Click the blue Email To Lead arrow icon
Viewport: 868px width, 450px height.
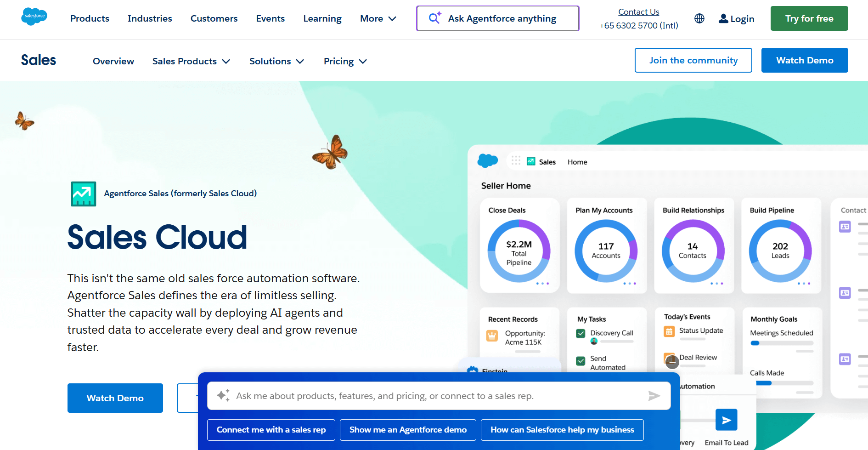pyautogui.click(x=727, y=420)
